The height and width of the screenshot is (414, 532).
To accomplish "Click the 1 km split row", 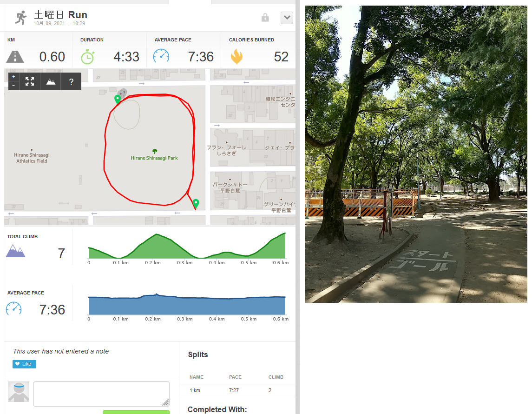I will pos(237,391).
